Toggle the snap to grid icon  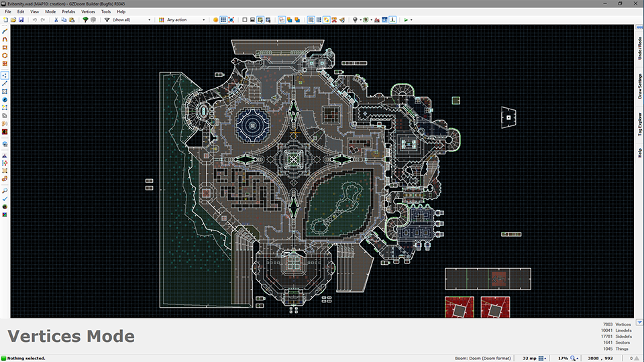click(231, 19)
